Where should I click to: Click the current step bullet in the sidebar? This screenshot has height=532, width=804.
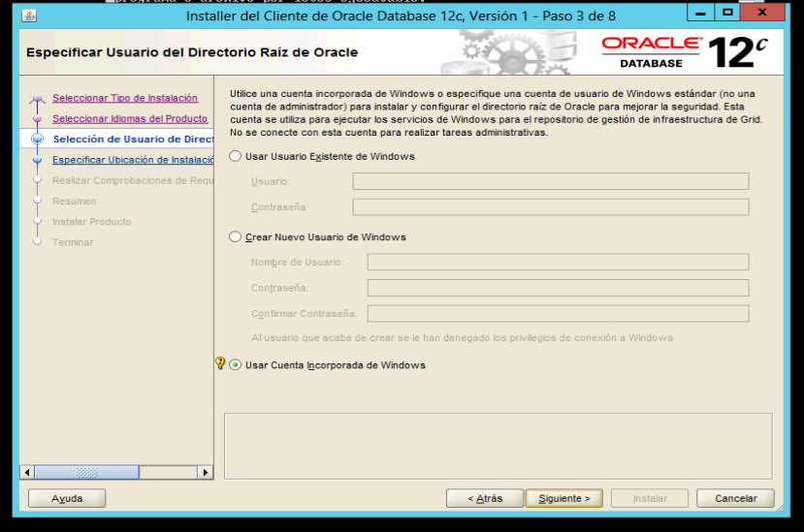(37, 140)
